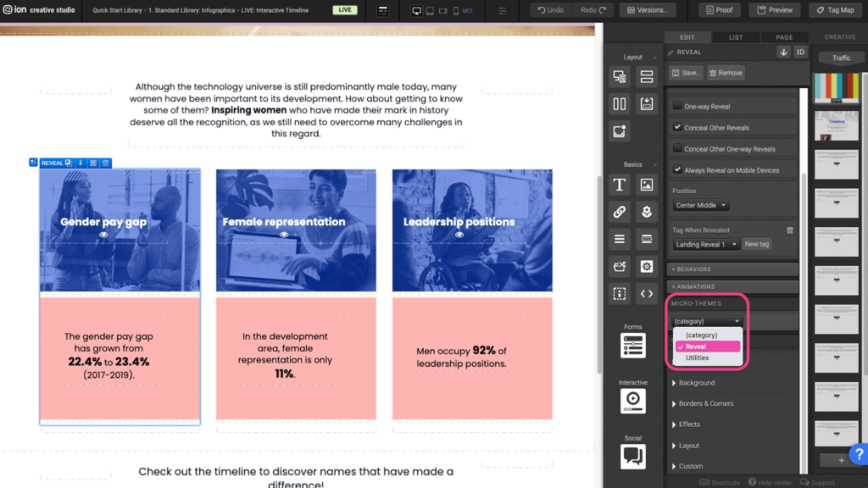Viewport: 868px width, 488px height.
Task: Click the Save button in Reveal panel
Action: click(x=686, y=73)
